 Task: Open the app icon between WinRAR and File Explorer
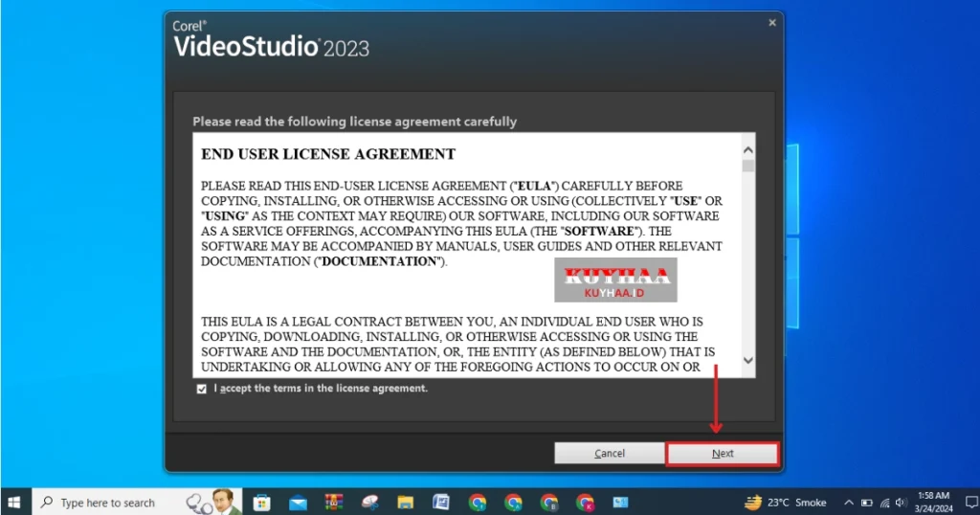tap(370, 502)
